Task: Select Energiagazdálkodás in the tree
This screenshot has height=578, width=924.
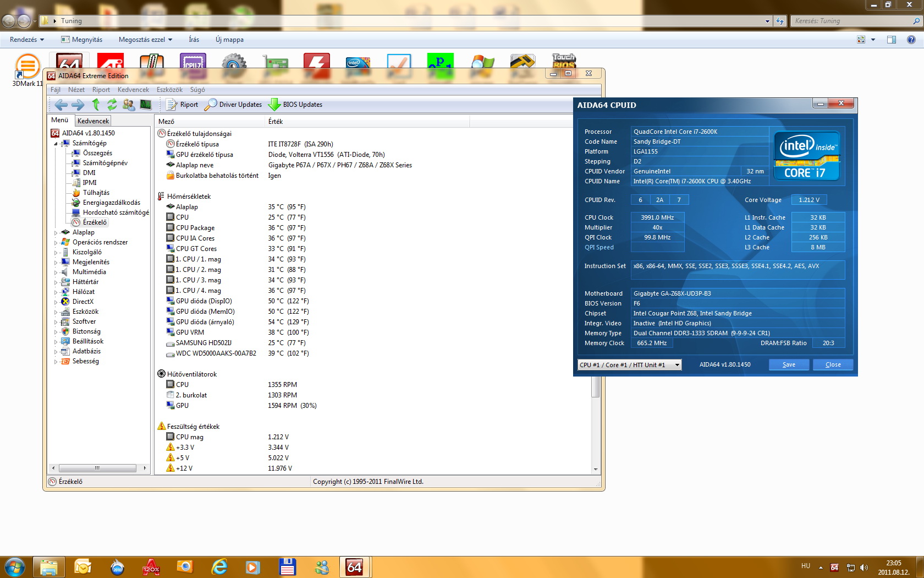Action: (x=112, y=203)
